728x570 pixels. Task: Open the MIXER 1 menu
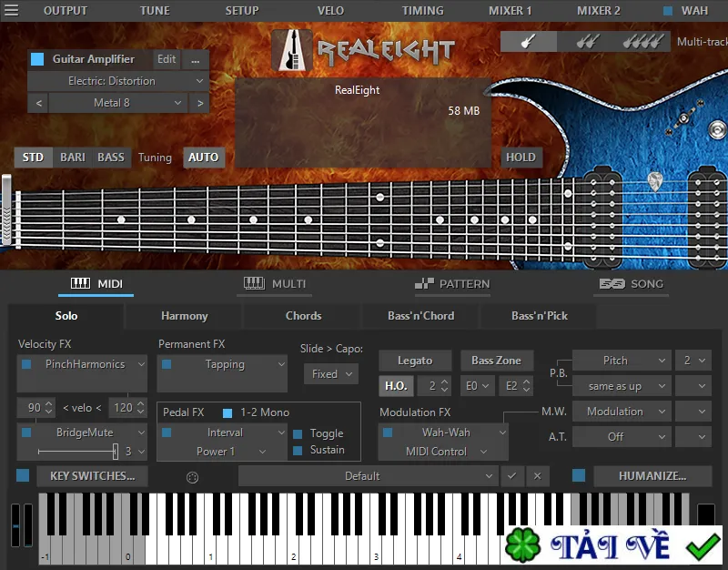[x=510, y=11]
